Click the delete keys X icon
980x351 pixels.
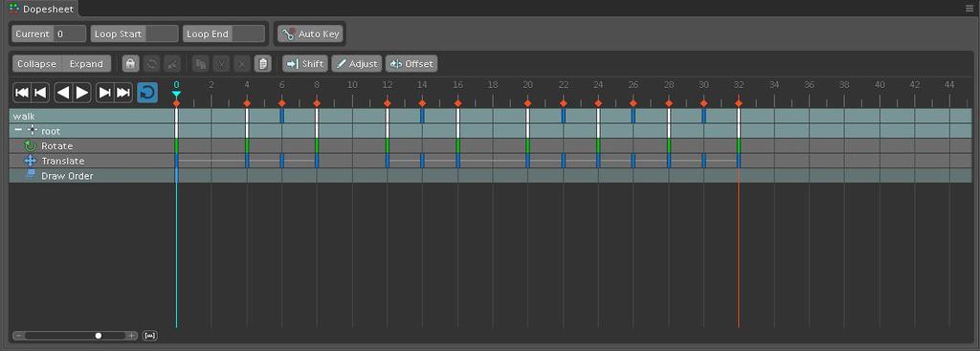pos(242,64)
